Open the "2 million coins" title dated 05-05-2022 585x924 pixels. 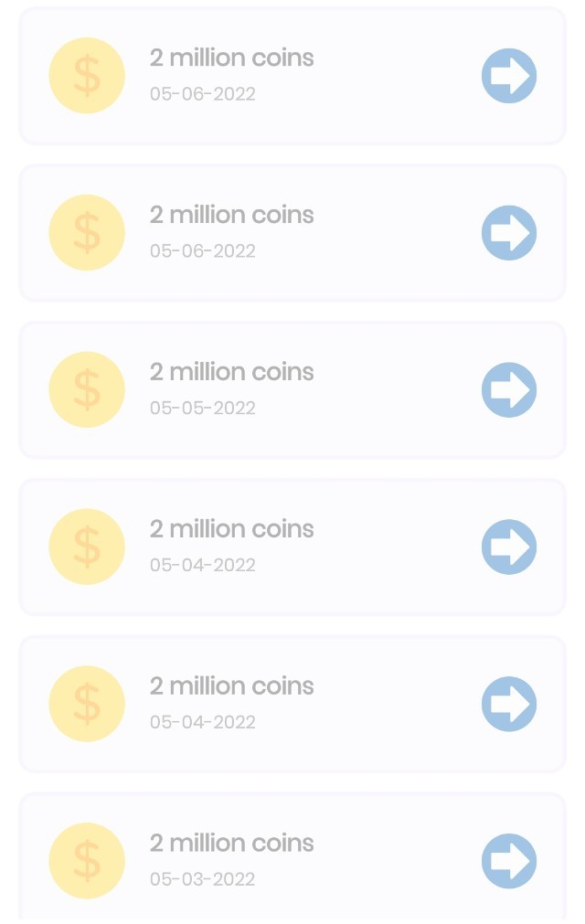pyautogui.click(x=232, y=372)
